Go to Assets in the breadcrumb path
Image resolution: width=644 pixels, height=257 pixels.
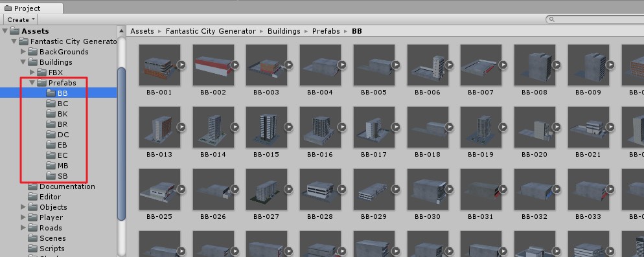[142, 31]
